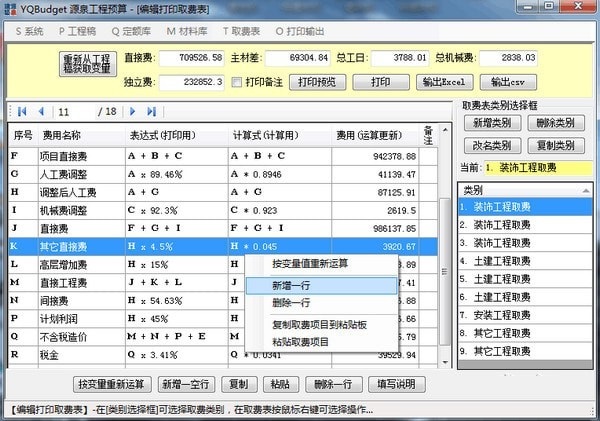Select category 7. 安装工程取费
The image size is (600, 421).
[525, 315]
